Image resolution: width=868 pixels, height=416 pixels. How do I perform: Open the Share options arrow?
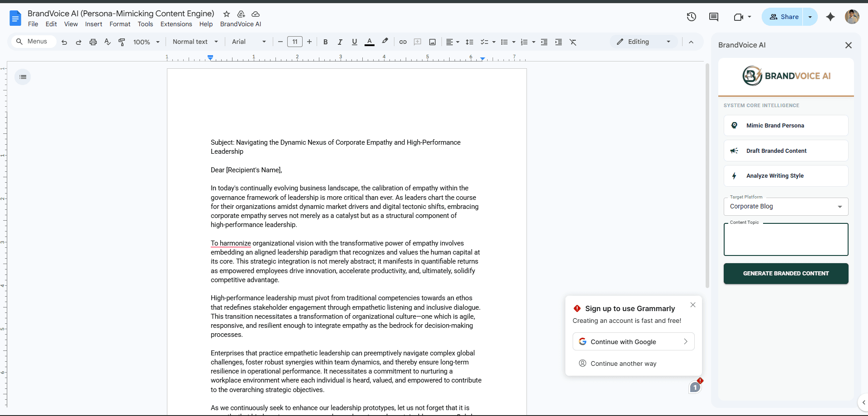click(x=810, y=17)
